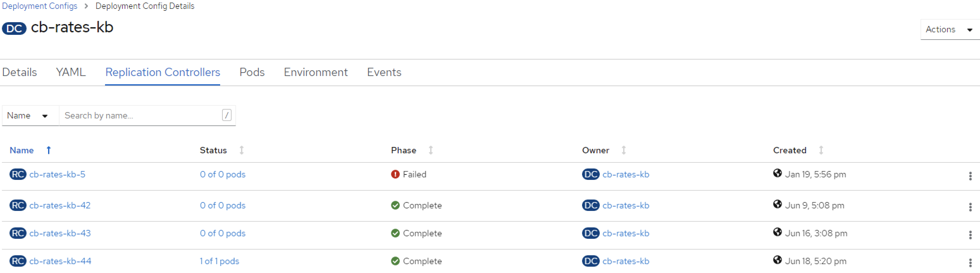Open the Details tab

point(19,72)
